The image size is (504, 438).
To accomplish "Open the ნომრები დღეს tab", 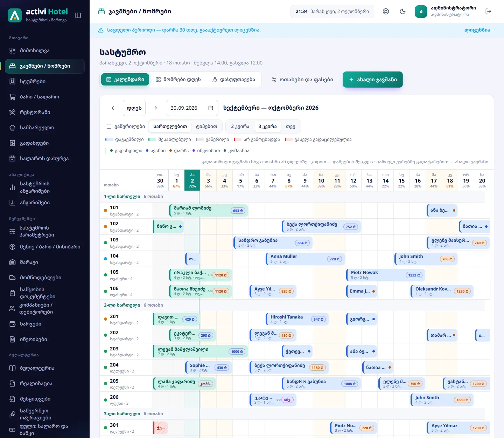I will coord(178,80).
